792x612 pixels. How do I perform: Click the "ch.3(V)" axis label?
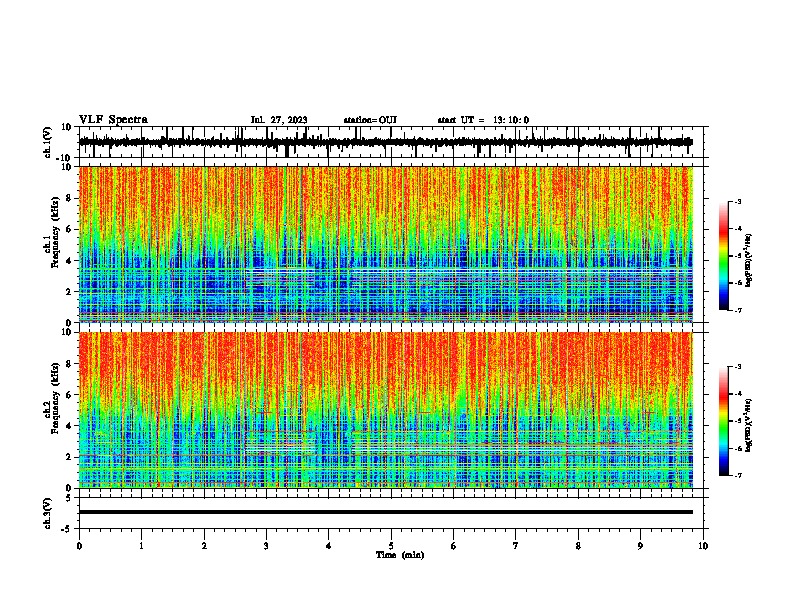click(x=48, y=513)
